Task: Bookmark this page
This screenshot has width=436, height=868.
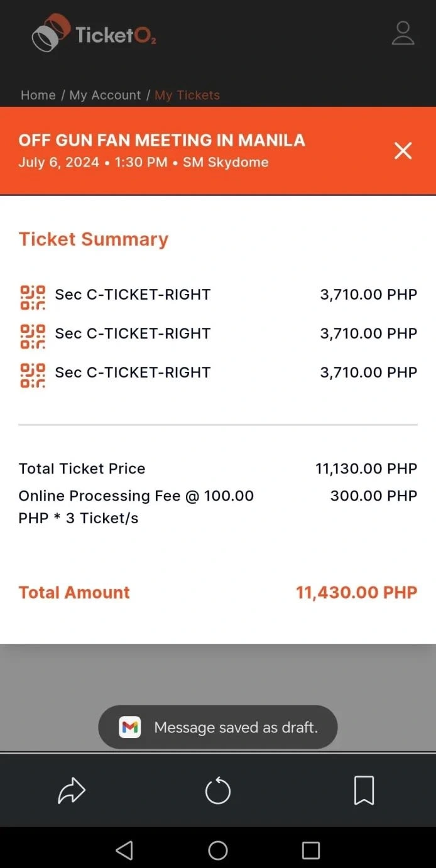Action: tap(364, 791)
